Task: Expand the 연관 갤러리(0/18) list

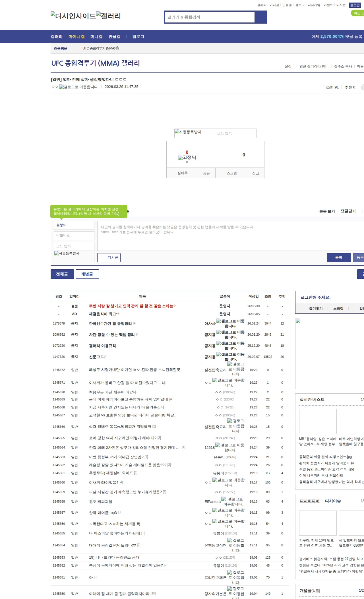Action: 313,66
